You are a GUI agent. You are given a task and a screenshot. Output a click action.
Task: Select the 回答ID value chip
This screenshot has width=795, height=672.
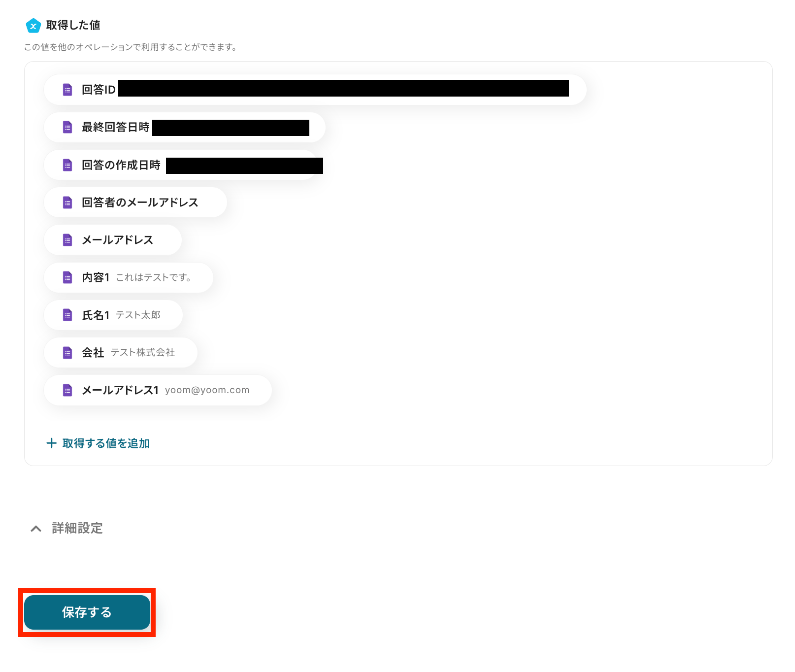tap(315, 90)
